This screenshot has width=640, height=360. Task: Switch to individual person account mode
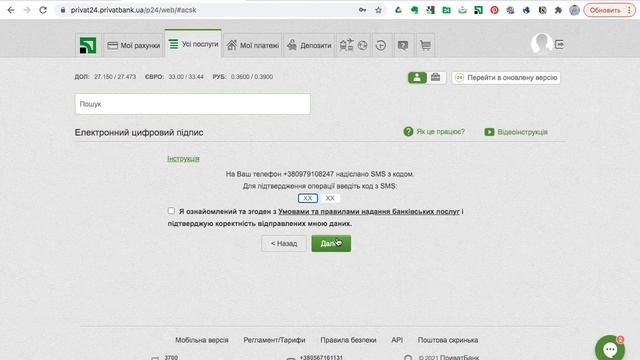tap(417, 78)
